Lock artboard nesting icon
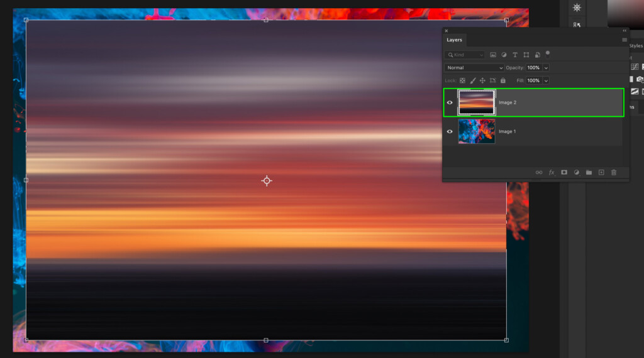Image resolution: width=644 pixels, height=358 pixels. [493, 81]
